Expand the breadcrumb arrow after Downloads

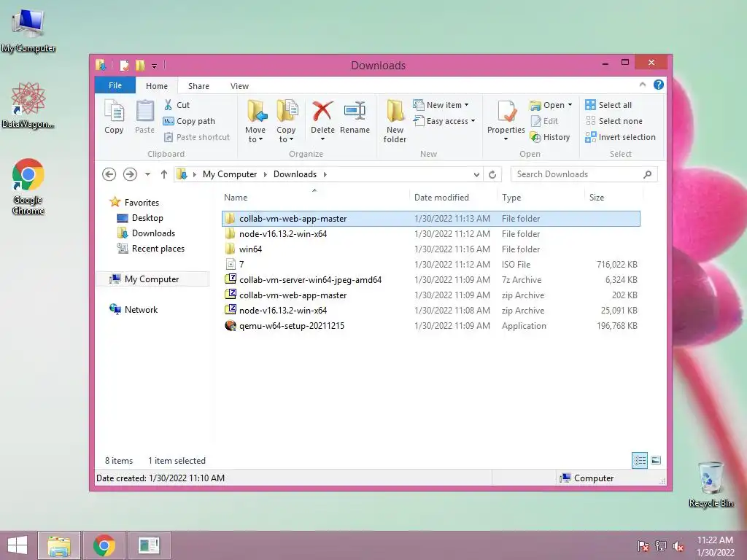[325, 174]
